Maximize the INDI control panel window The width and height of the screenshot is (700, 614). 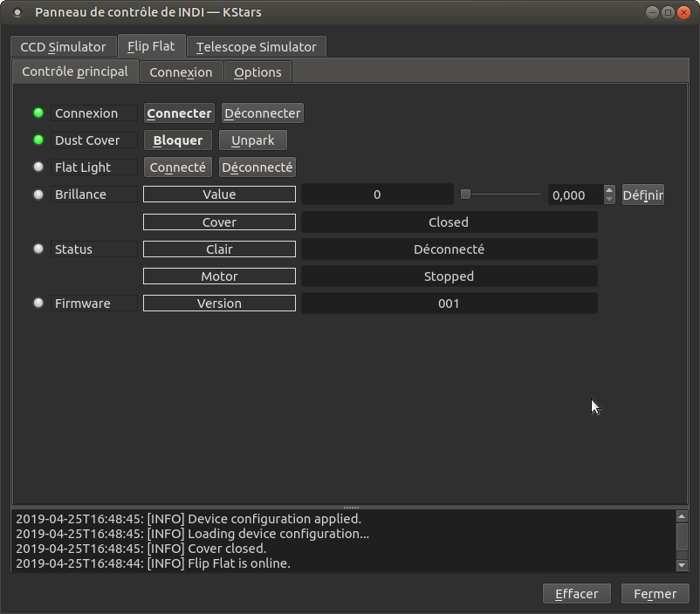pyautogui.click(x=668, y=12)
